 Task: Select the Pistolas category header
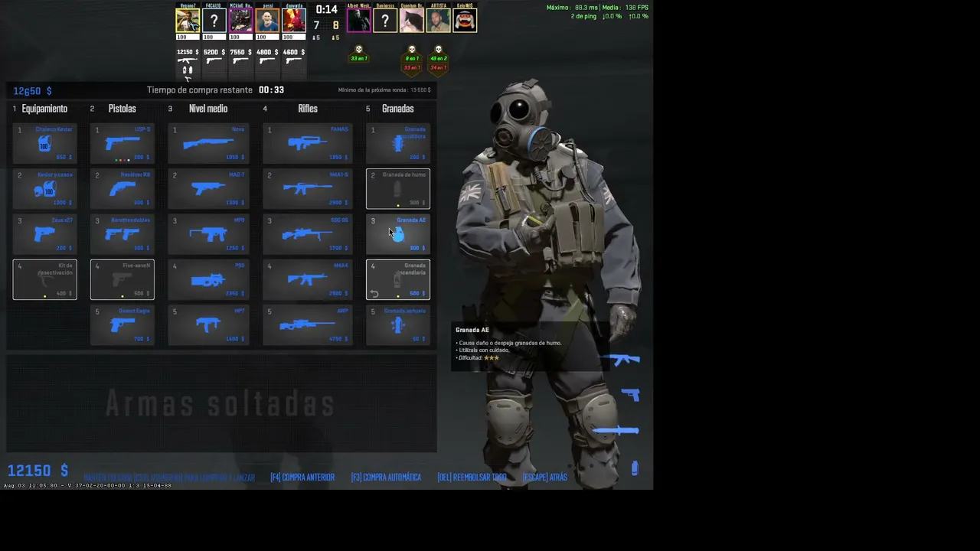coord(122,109)
